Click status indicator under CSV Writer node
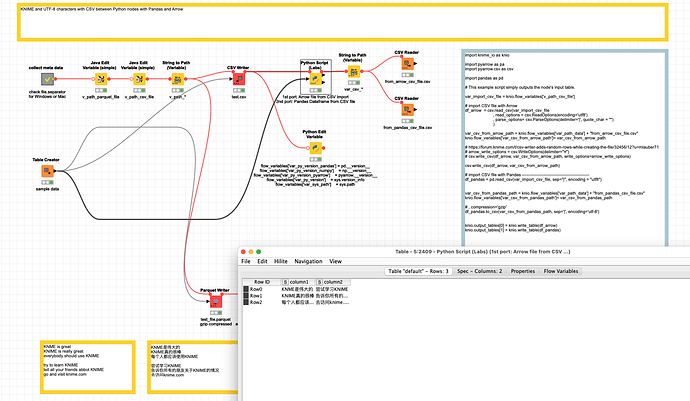 [239, 90]
